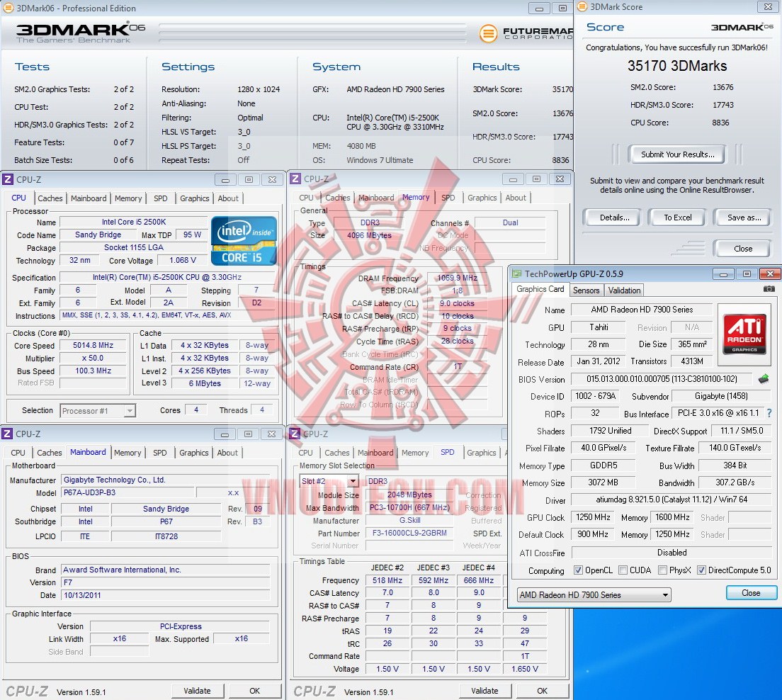Screen dimensions: 782x700
Task: Open CPU tab in CPU-Z window showing Mainboard info
Action: tap(18, 453)
